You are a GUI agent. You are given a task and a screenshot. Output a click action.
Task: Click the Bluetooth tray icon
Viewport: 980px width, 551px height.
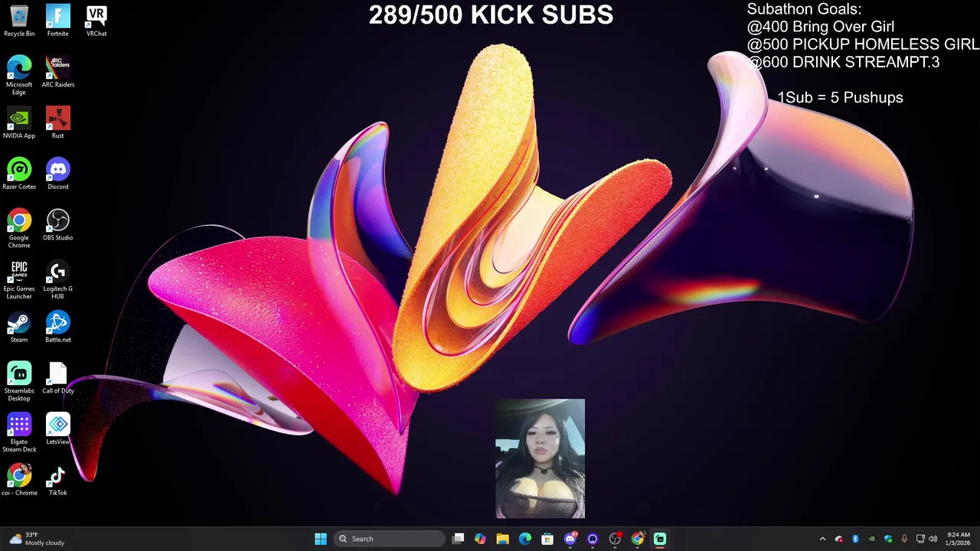click(x=855, y=539)
